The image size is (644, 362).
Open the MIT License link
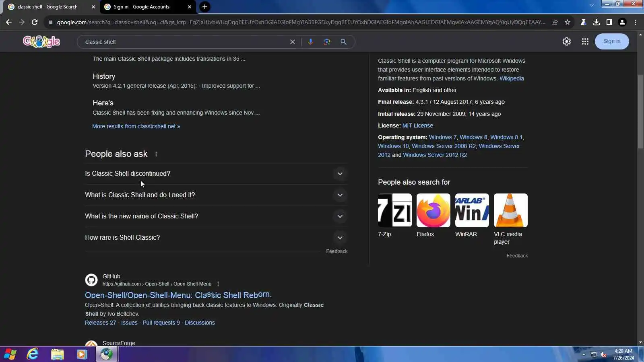[418, 125]
